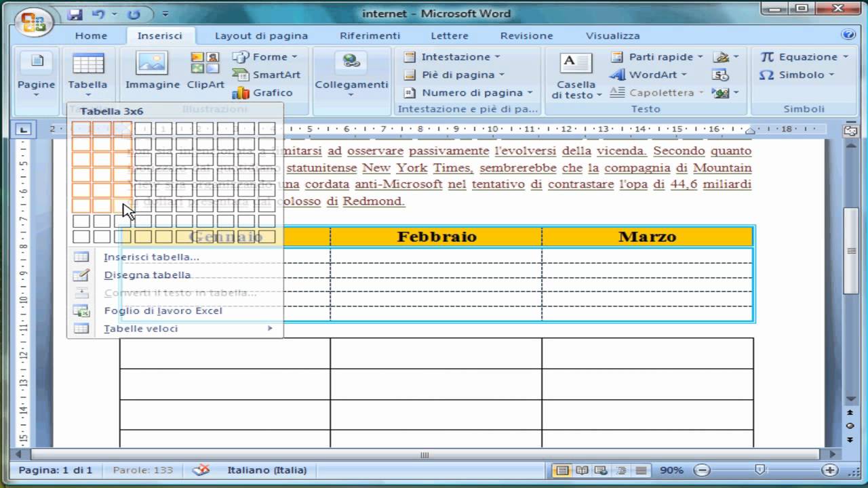Open the Parti rapide dropdown
868x488 pixels.
click(x=656, y=57)
